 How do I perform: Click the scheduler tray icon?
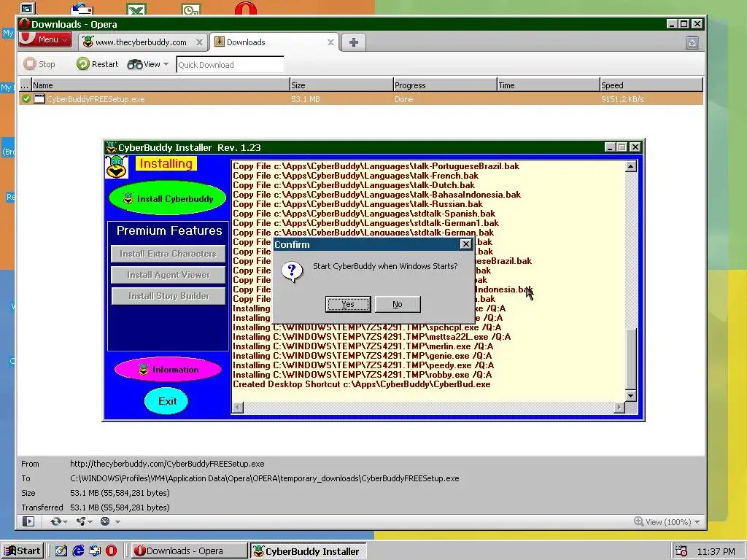pyautogui.click(x=681, y=551)
